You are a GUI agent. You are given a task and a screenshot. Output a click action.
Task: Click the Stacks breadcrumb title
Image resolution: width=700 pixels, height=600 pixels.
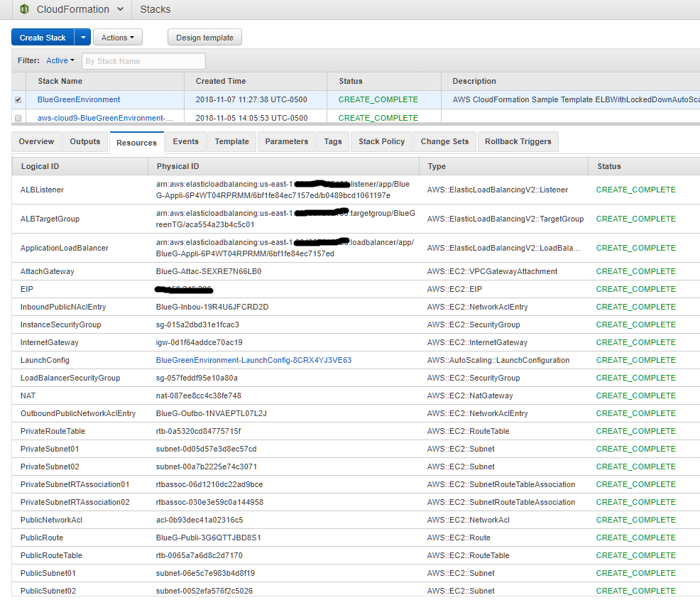(x=155, y=9)
